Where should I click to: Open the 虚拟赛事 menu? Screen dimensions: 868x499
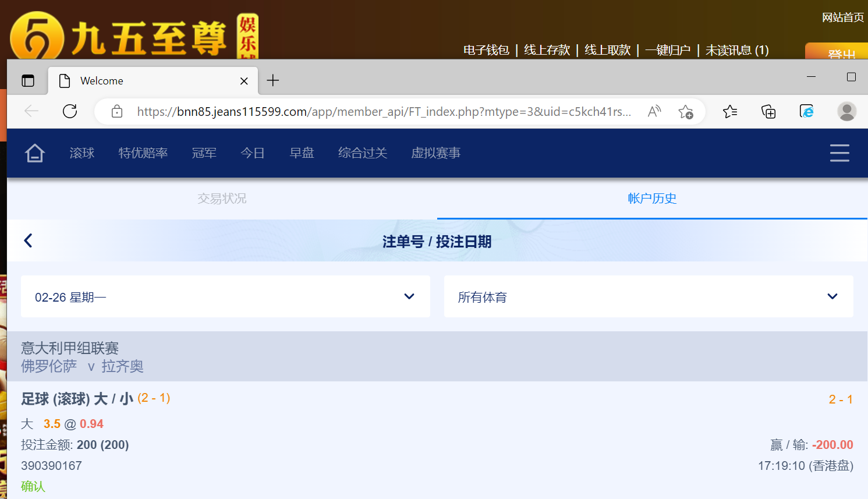pos(436,153)
